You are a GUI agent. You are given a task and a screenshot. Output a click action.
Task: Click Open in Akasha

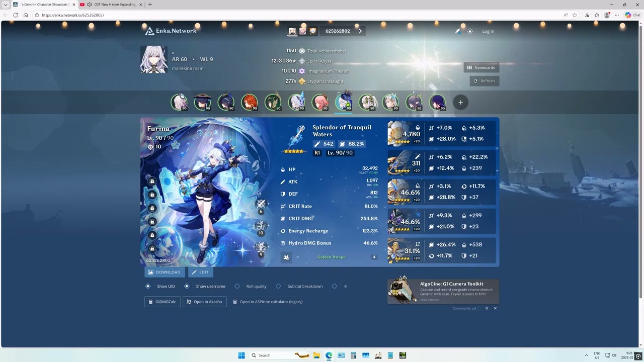tap(204, 302)
